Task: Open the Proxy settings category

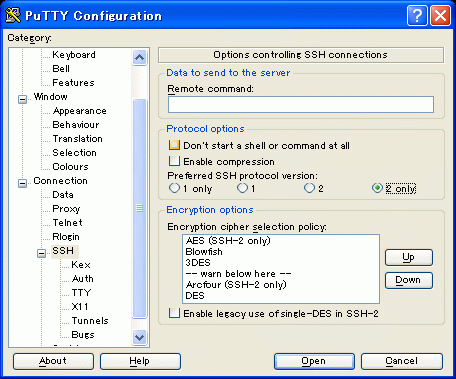Action: click(x=66, y=209)
